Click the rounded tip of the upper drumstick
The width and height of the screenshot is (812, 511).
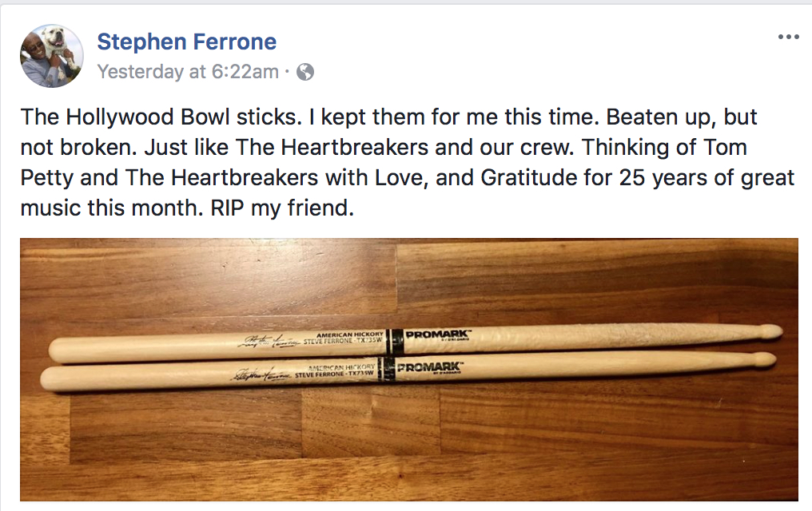[x=768, y=331]
